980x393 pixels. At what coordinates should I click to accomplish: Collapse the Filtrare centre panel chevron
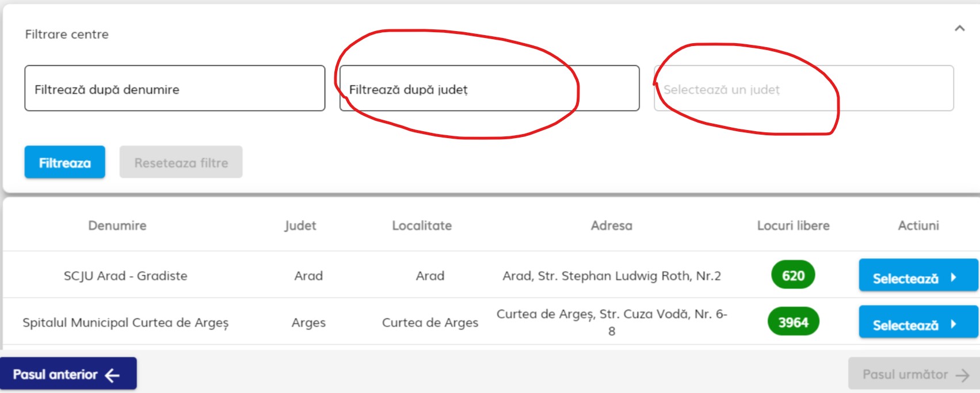coord(959,28)
